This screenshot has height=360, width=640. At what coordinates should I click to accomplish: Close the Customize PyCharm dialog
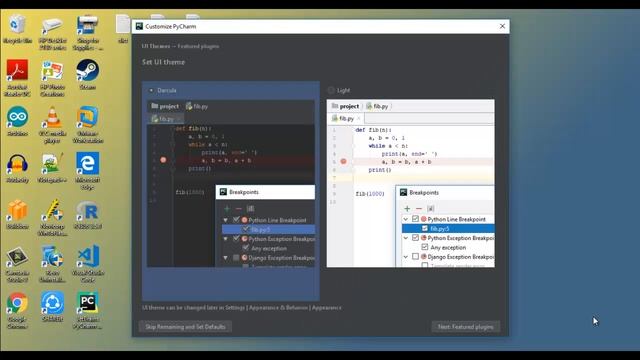pyautogui.click(x=502, y=26)
